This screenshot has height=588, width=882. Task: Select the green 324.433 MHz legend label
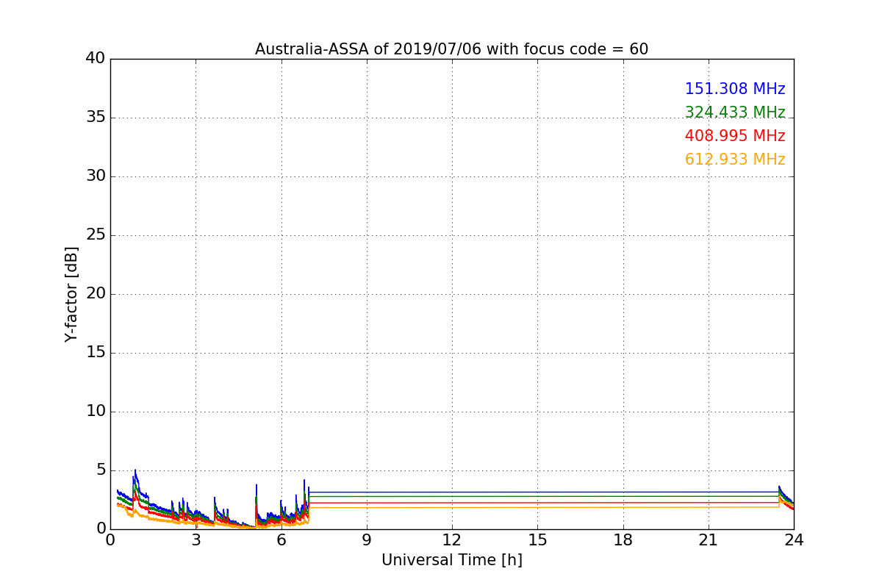(x=734, y=112)
